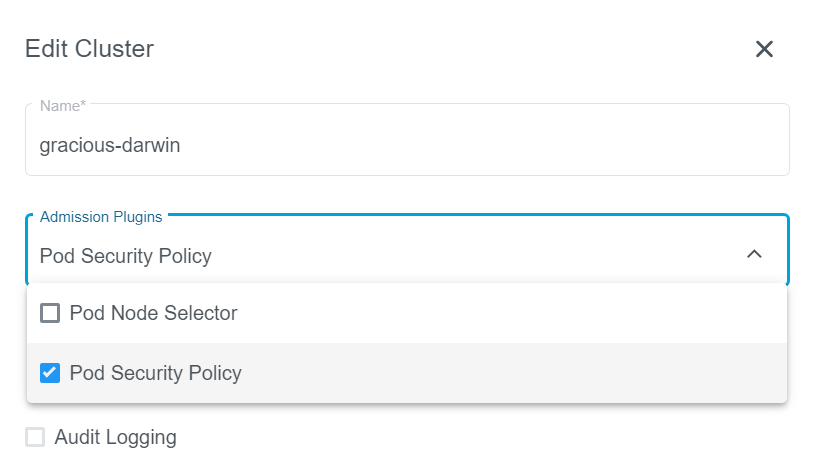Click the Admission Plugins field label

click(101, 216)
